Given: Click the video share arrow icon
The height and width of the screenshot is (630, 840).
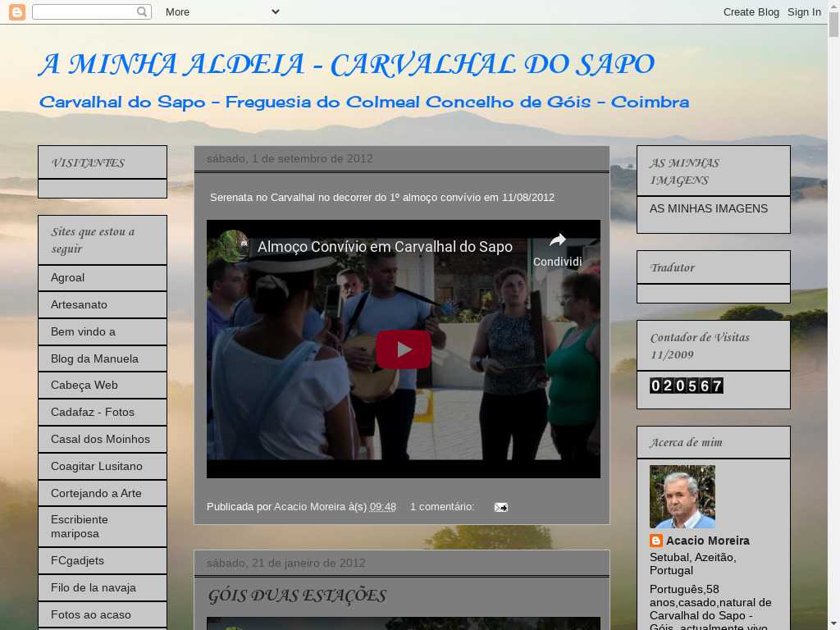Looking at the screenshot, I should click(x=557, y=240).
